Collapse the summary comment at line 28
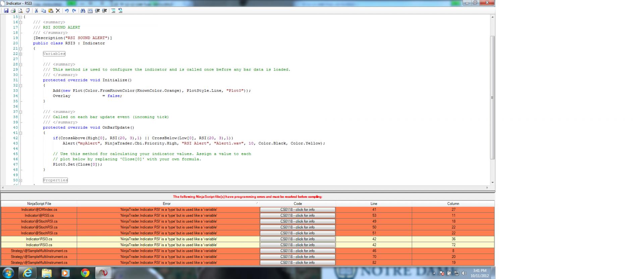644x279 pixels. point(20,64)
